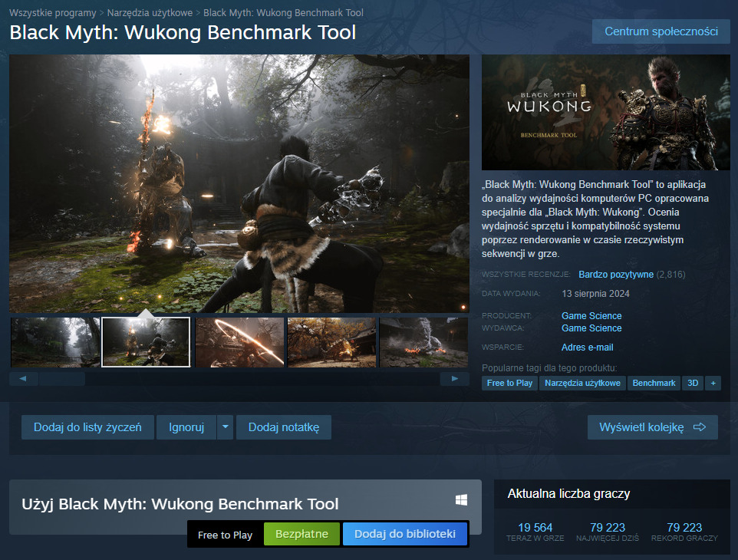Select the Free to Play tag
738x560 pixels.
(509, 383)
